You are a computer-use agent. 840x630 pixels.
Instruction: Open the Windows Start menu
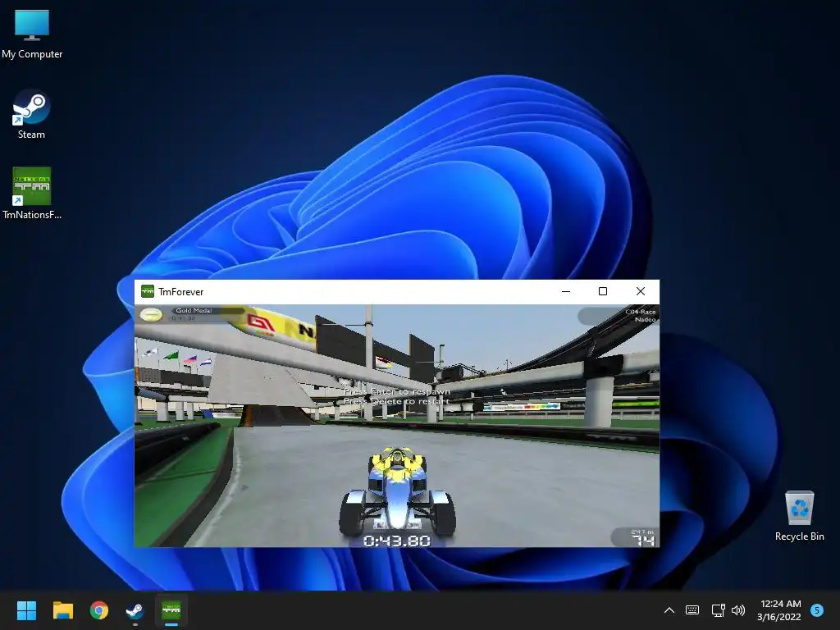click(x=26, y=610)
